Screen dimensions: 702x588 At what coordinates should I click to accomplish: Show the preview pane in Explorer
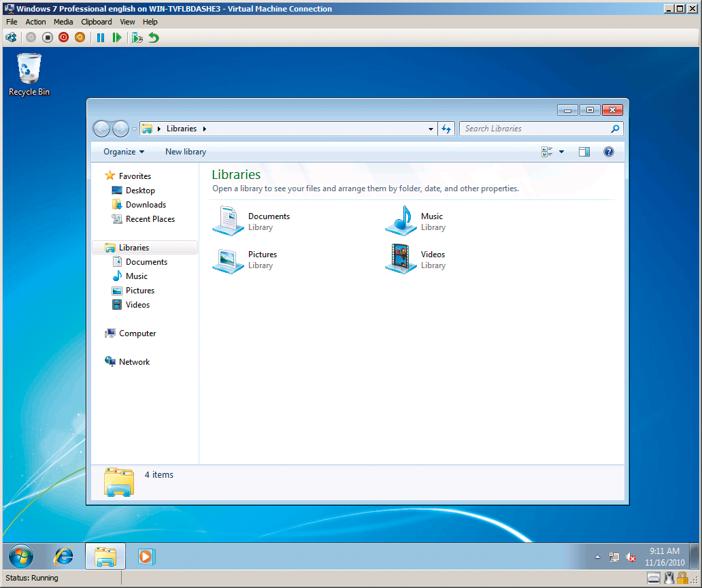coord(584,151)
